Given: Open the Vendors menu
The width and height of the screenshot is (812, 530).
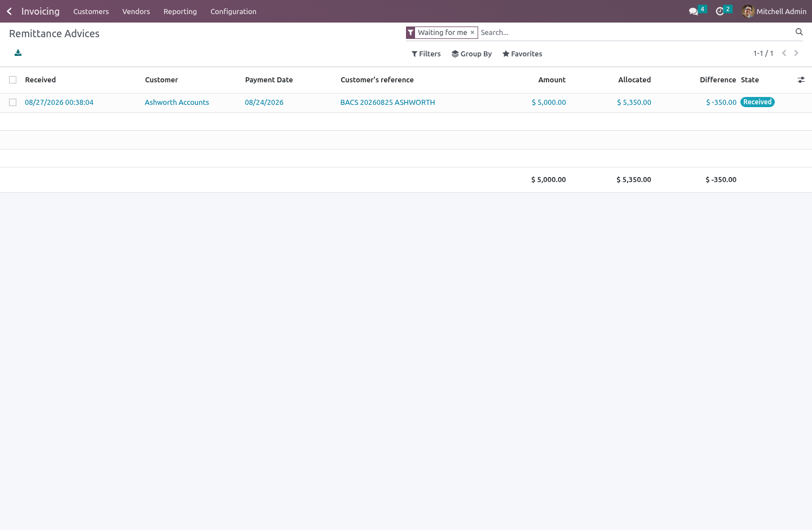Looking at the screenshot, I should [x=136, y=11].
